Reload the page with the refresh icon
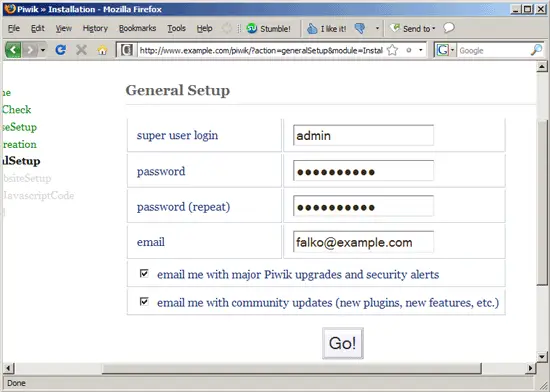Viewport: 550px width, 392px height. (60, 50)
